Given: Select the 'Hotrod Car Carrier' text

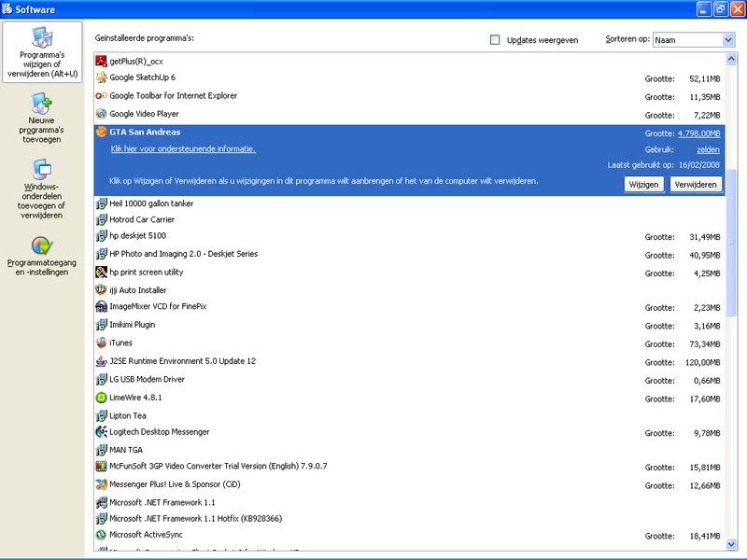Looking at the screenshot, I should 142,219.
